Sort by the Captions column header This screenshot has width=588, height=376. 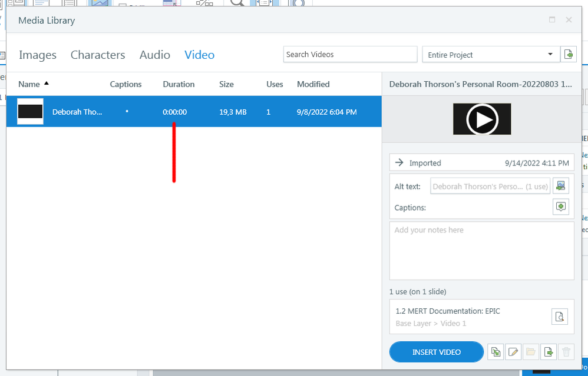[x=125, y=84]
